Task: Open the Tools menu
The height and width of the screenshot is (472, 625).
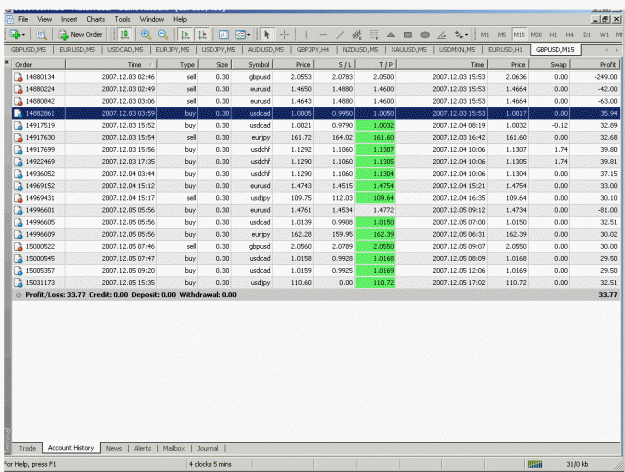Action: 122,19
